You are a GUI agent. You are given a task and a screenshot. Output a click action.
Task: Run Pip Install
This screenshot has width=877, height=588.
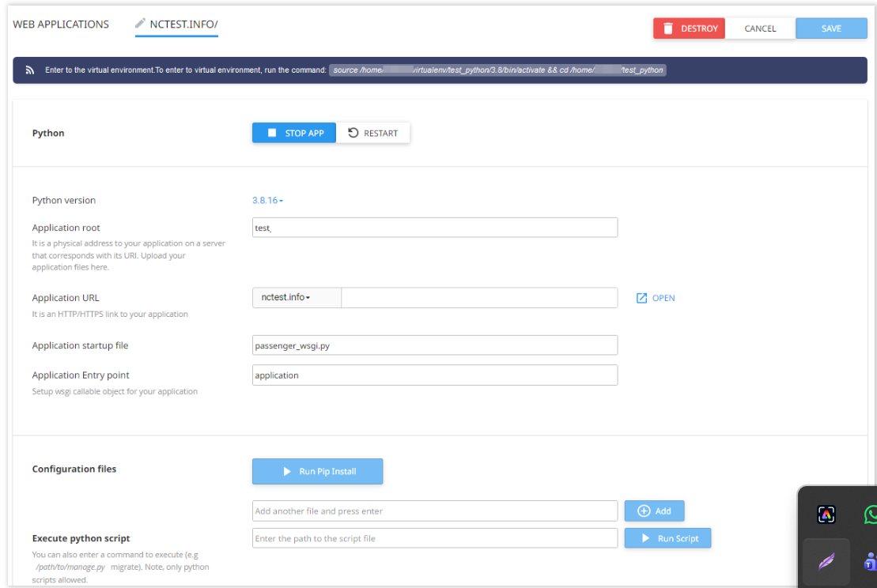click(318, 471)
